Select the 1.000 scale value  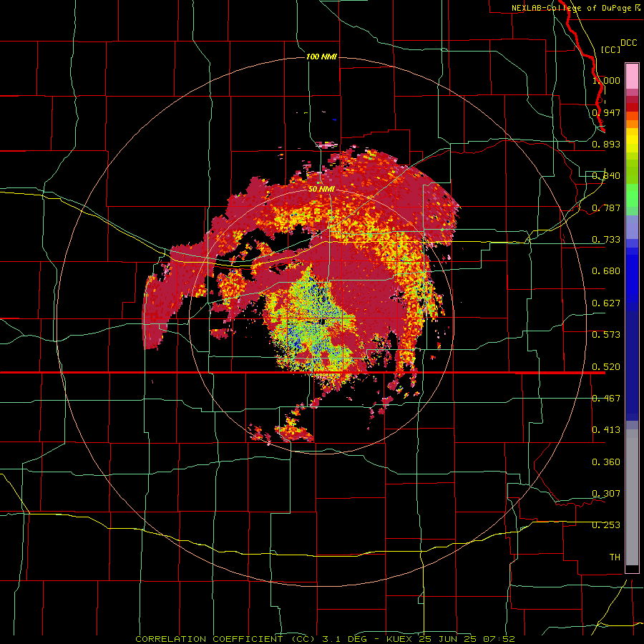pyautogui.click(x=606, y=80)
